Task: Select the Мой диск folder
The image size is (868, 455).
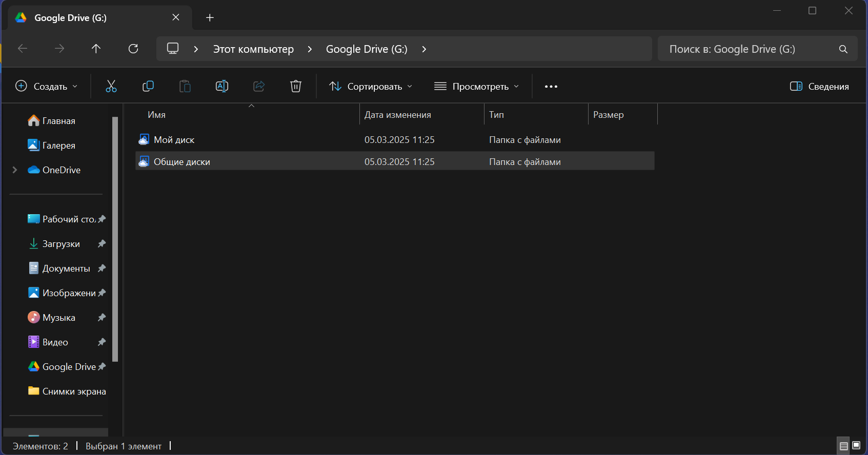Action: [x=174, y=140]
